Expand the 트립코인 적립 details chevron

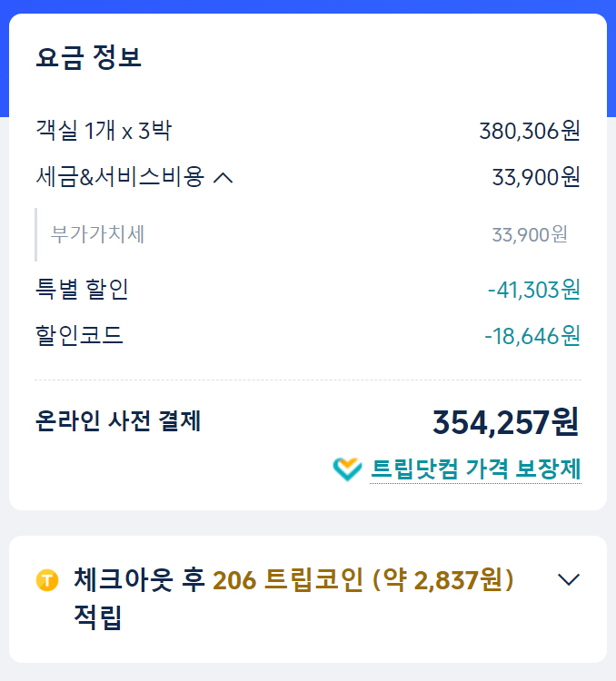click(569, 580)
